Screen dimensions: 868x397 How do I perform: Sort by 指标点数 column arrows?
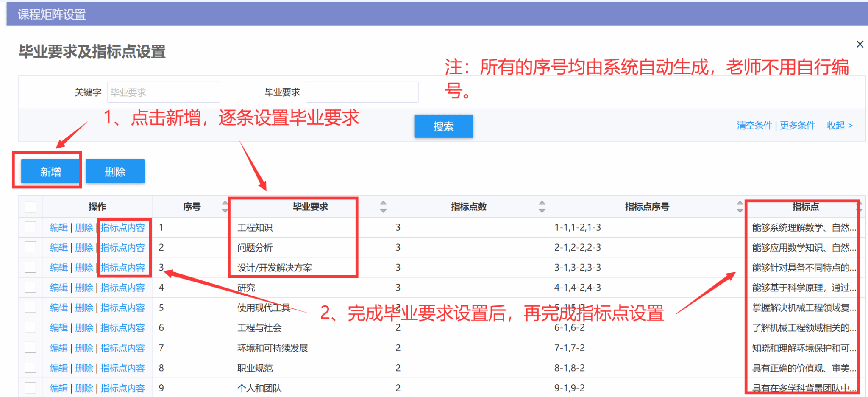tap(542, 207)
